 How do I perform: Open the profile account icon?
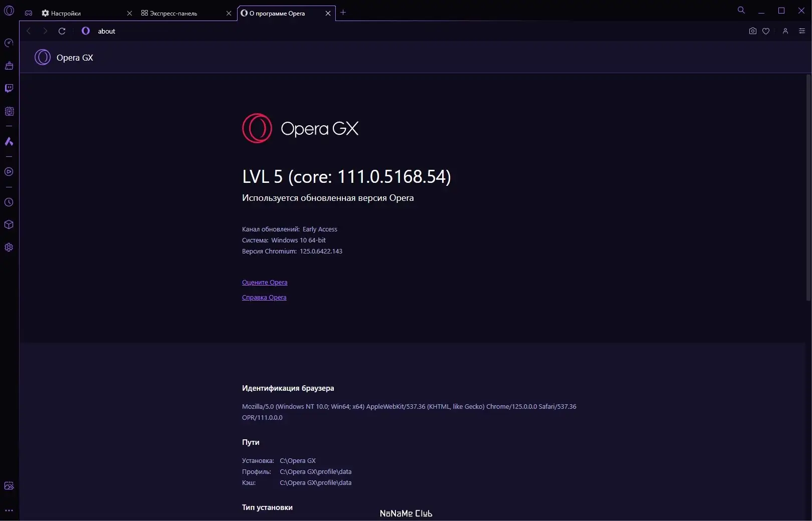(785, 31)
